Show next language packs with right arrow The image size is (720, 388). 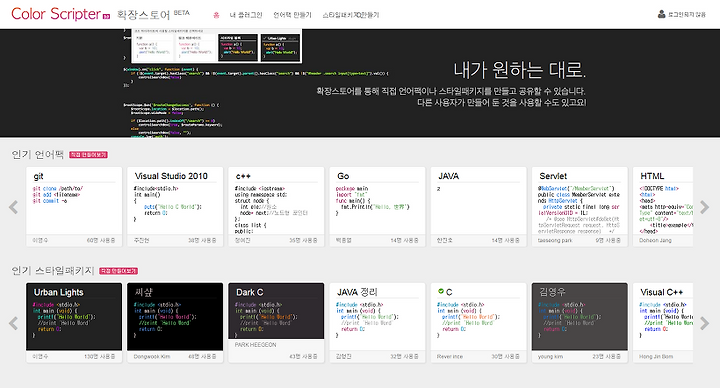704,207
